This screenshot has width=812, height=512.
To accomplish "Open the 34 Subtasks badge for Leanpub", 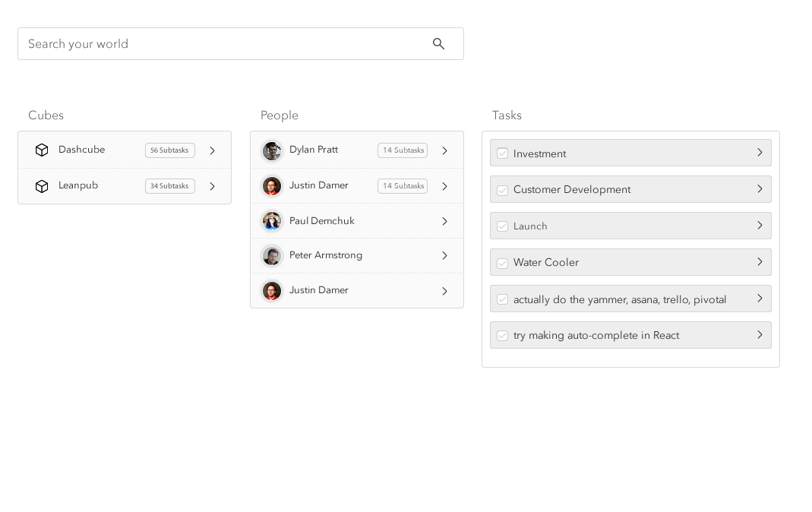I will click(x=170, y=186).
